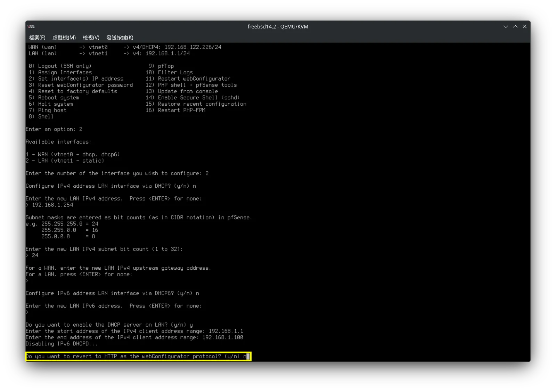Image resolution: width=556 pixels, height=392 pixels.
Task: Click the '255.255.0.0 = 16' example line
Action: pos(70,230)
